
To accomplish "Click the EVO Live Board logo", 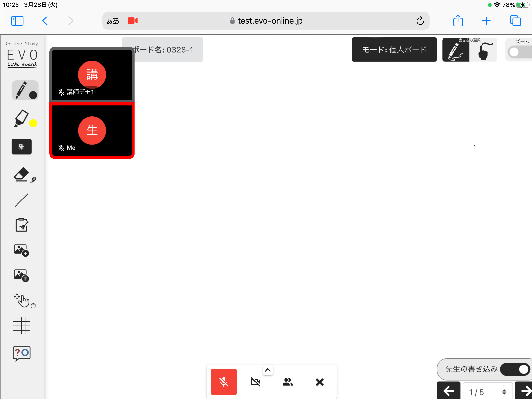I will point(22,55).
